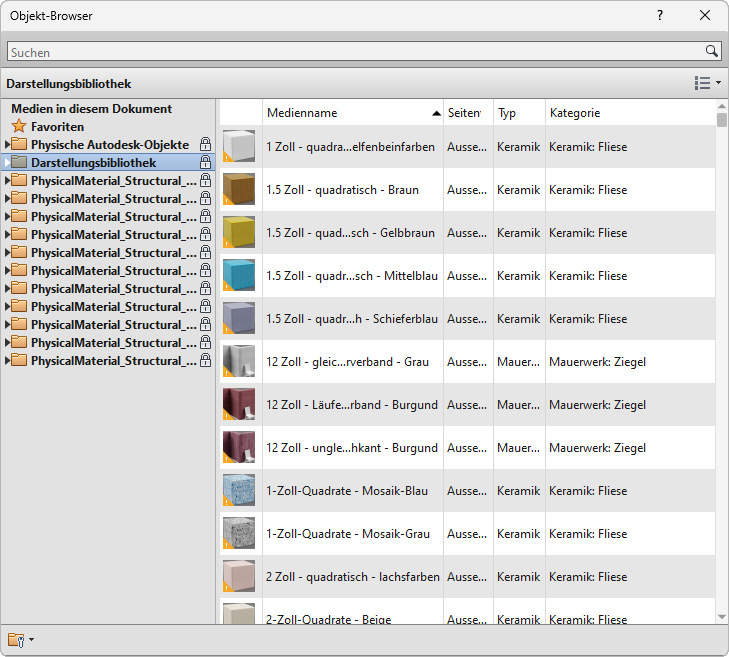Screen dimensions: 729x657
Task: Select the lachsfarben material thumbnail
Action: 239,576
